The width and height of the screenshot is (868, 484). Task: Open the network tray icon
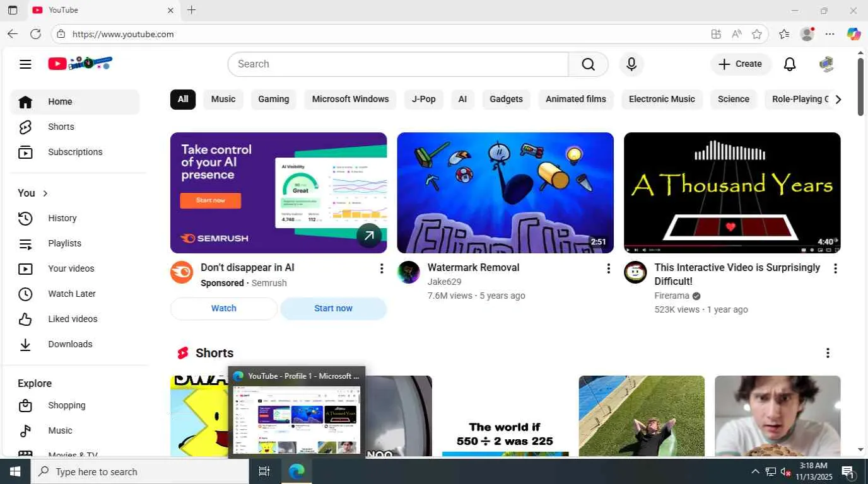771,471
